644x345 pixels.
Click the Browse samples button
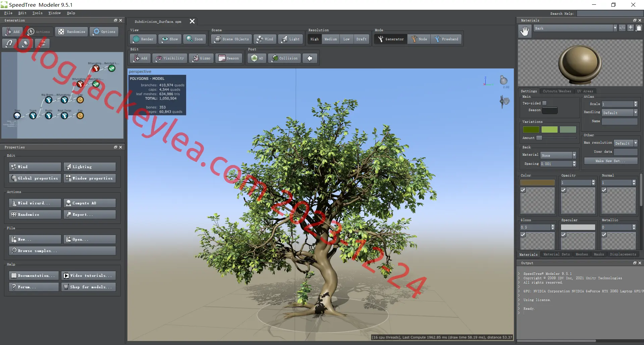pyautogui.click(x=62, y=251)
